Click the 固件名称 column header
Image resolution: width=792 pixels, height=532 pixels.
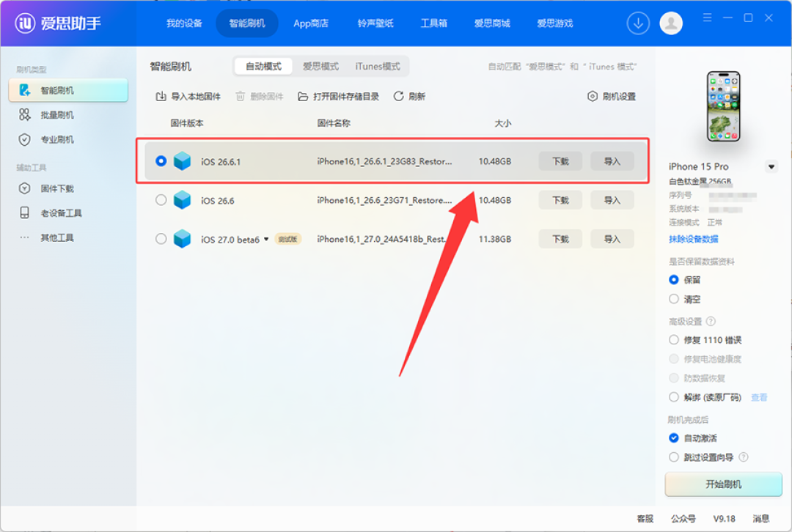click(x=334, y=123)
